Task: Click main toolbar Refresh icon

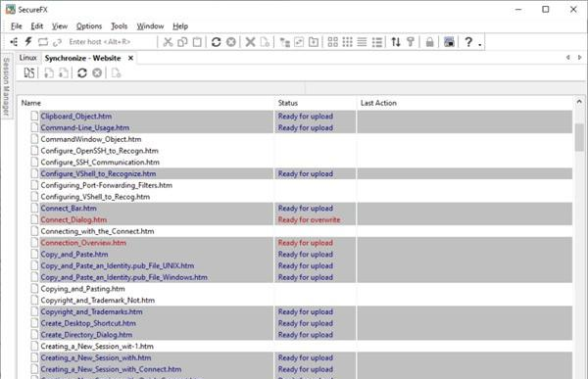Action: pos(216,41)
